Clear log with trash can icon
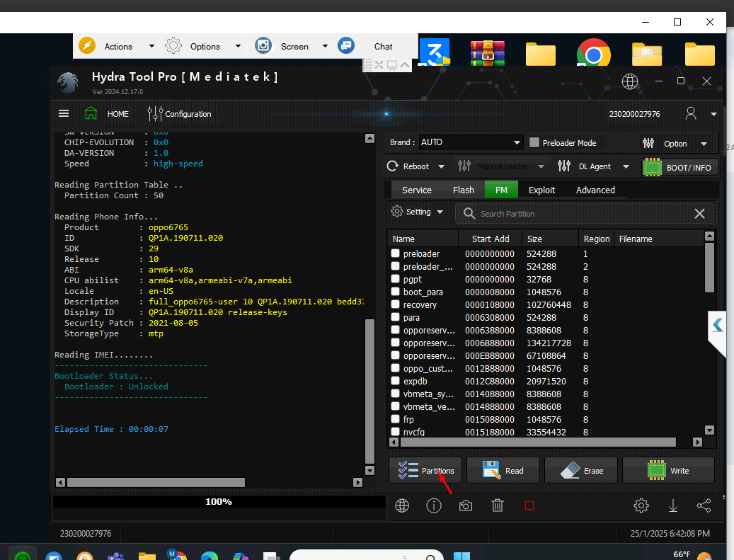Viewport: 734px width, 560px height. [498, 505]
